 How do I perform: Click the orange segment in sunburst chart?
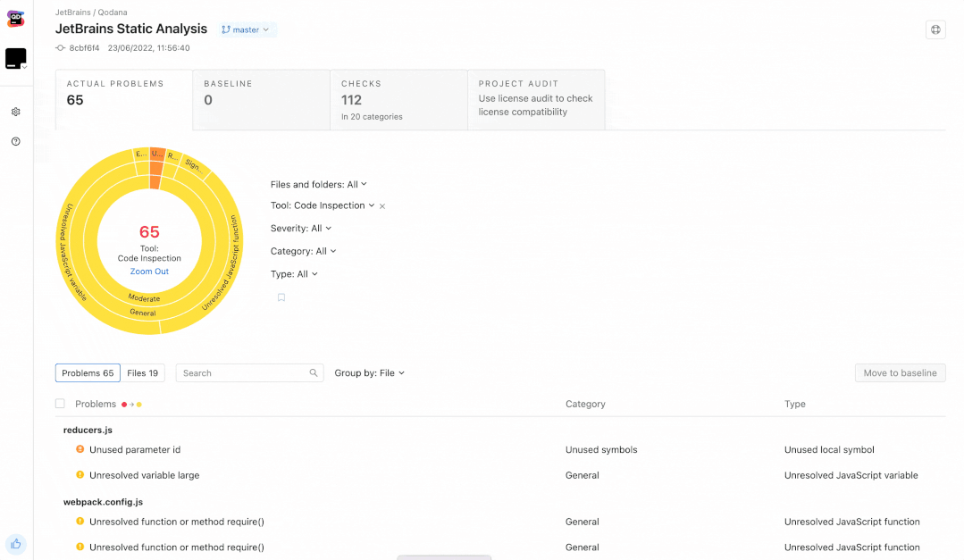click(157, 166)
